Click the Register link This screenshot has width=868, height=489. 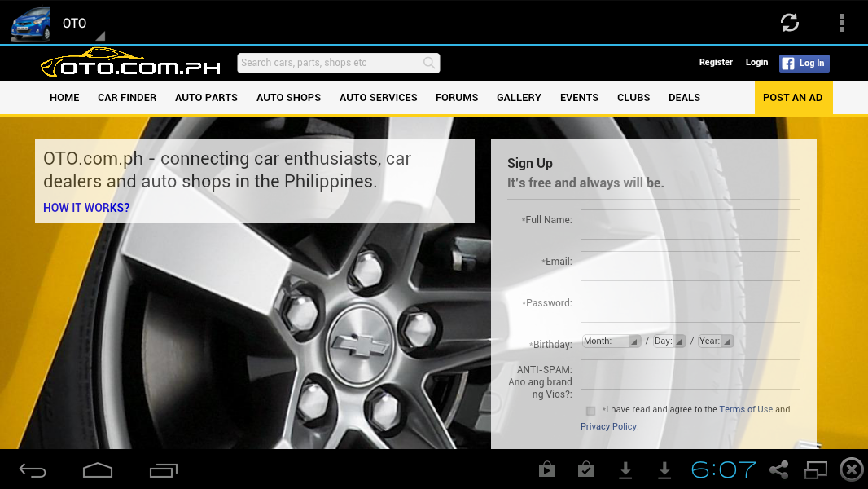(x=716, y=62)
